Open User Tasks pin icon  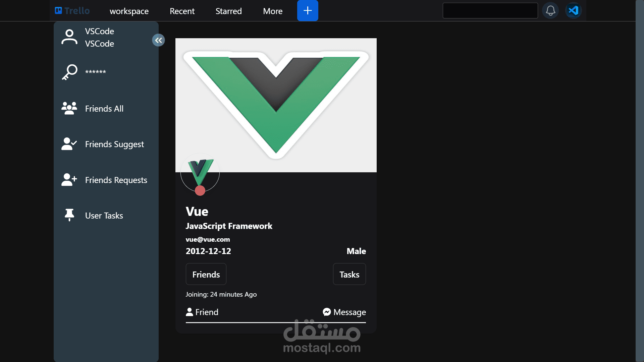tap(69, 215)
